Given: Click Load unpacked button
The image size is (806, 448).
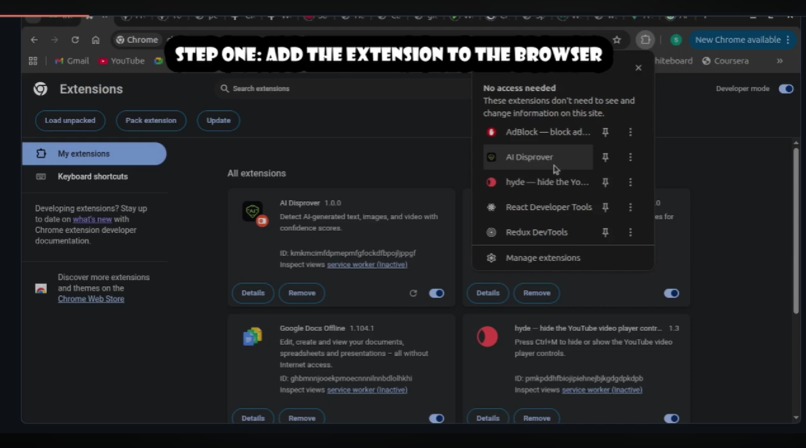Looking at the screenshot, I should 70,121.
